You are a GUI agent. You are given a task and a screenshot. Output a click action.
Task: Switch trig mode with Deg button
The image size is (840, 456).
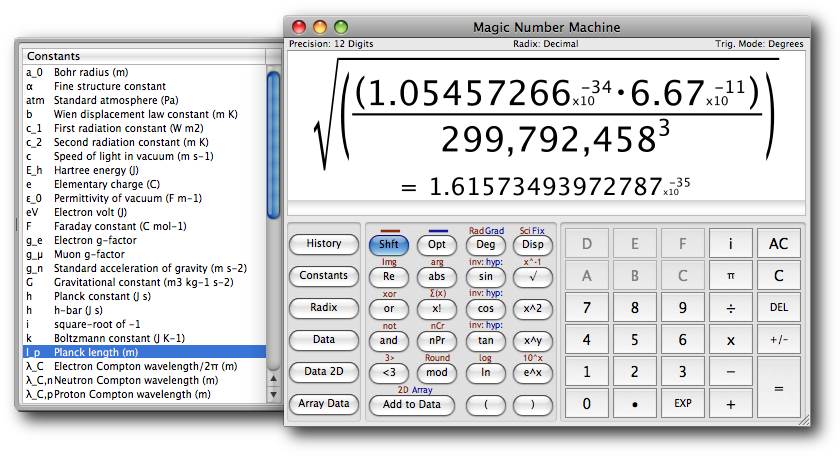tap(485, 244)
